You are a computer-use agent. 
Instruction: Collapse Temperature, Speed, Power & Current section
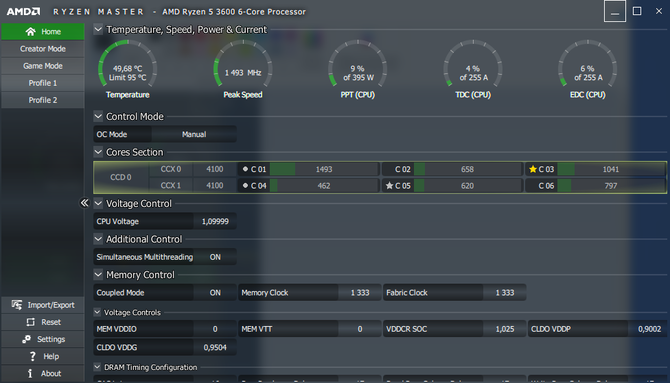tap(98, 29)
